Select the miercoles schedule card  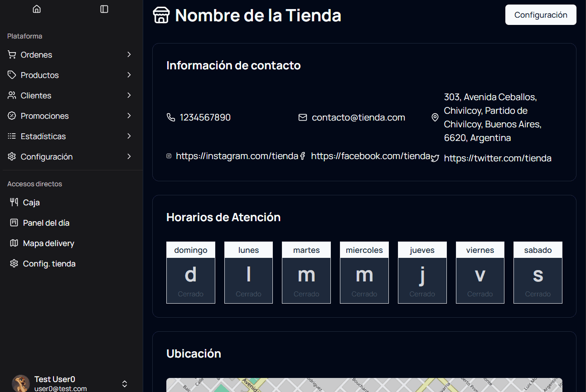point(364,272)
